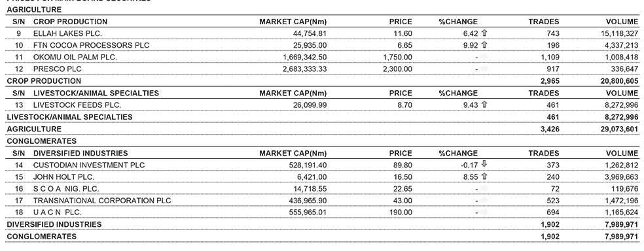The image size is (644, 251).
Task: Click PRESCO market cap value 2,683,333.33
Action: pyautogui.click(x=305, y=69)
